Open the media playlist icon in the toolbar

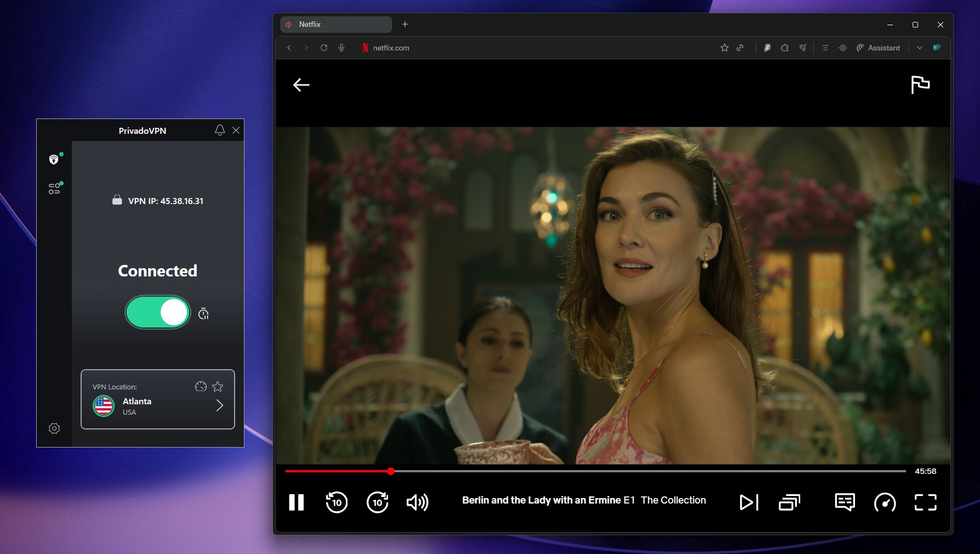[x=802, y=48]
